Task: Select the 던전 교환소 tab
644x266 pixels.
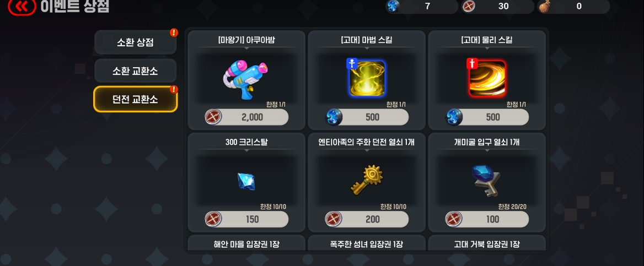Action: [x=136, y=99]
